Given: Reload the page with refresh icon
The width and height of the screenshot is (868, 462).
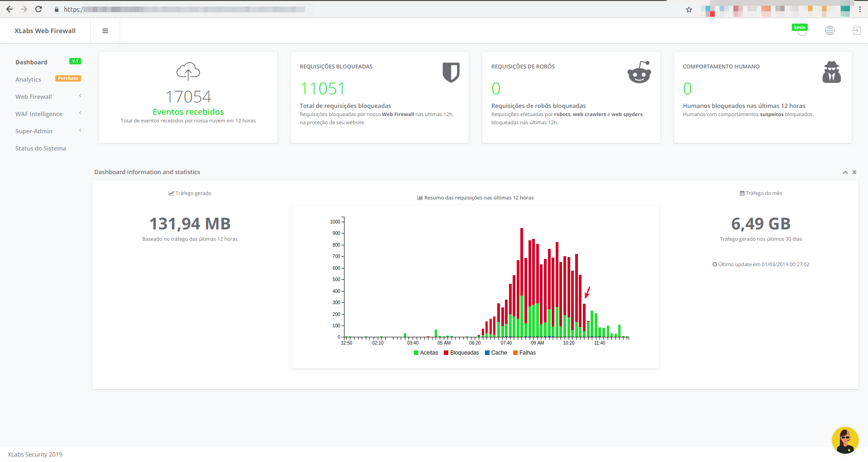Looking at the screenshot, I should (x=39, y=9).
